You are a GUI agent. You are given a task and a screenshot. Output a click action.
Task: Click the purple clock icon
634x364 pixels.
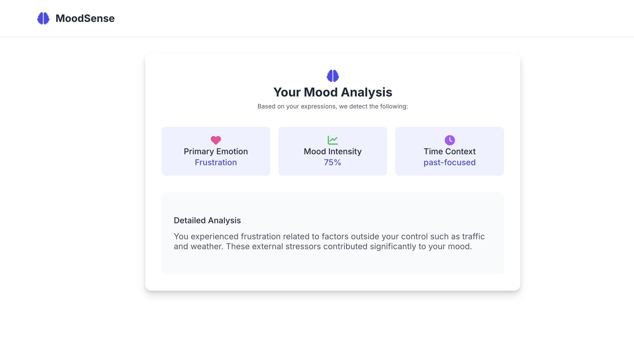pos(450,140)
